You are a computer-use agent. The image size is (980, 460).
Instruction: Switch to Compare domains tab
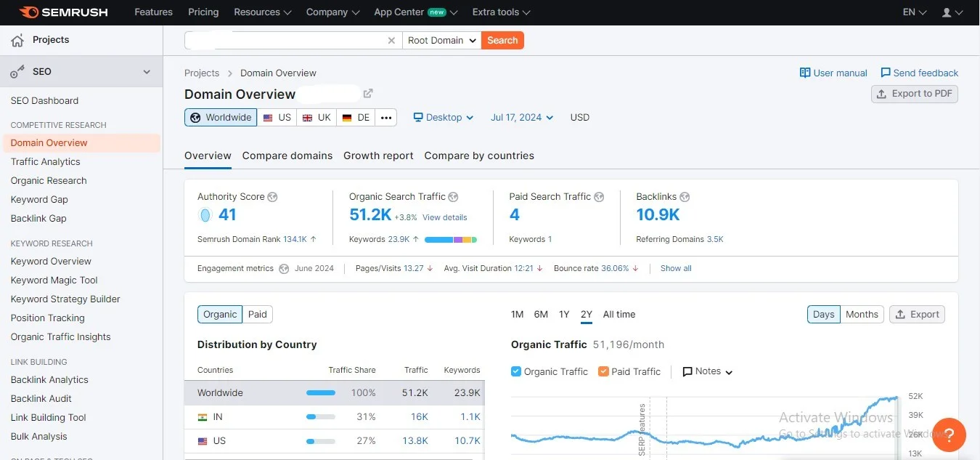pyautogui.click(x=287, y=156)
